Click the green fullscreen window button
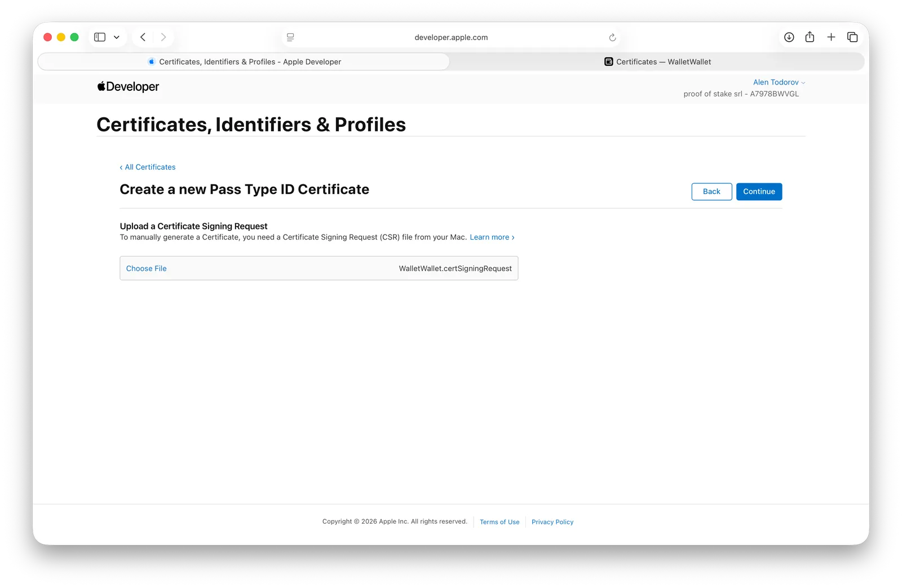The height and width of the screenshot is (588, 902). tap(74, 37)
